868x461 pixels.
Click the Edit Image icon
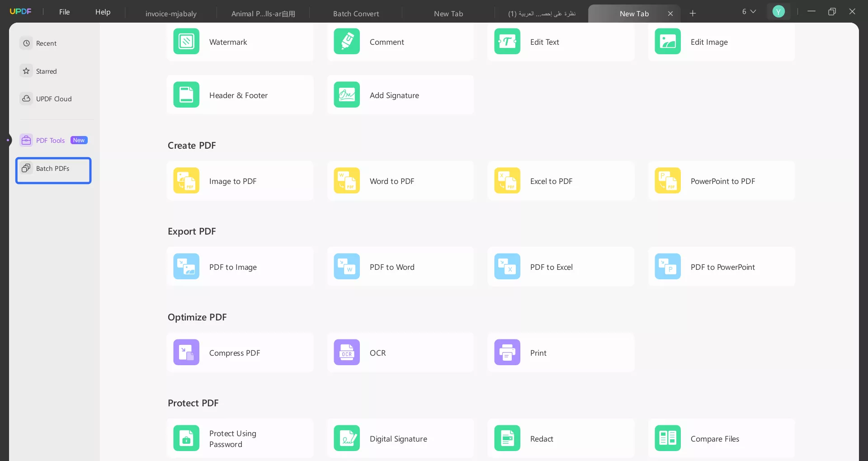pos(668,42)
